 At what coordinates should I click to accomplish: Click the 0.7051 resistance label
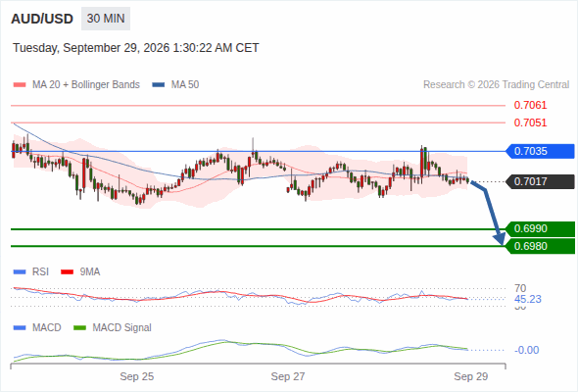click(x=530, y=122)
